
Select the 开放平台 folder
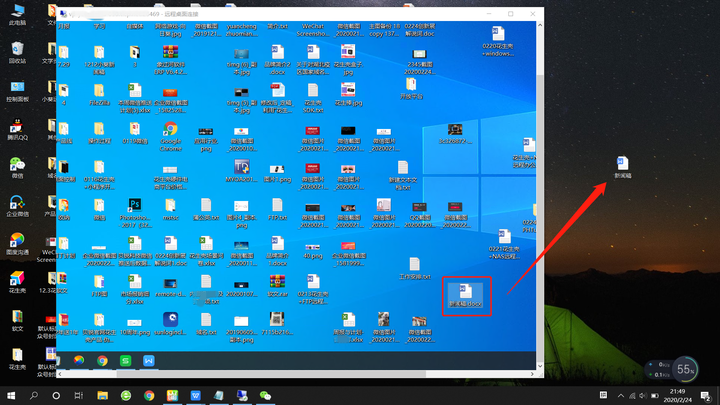pyautogui.click(x=411, y=89)
